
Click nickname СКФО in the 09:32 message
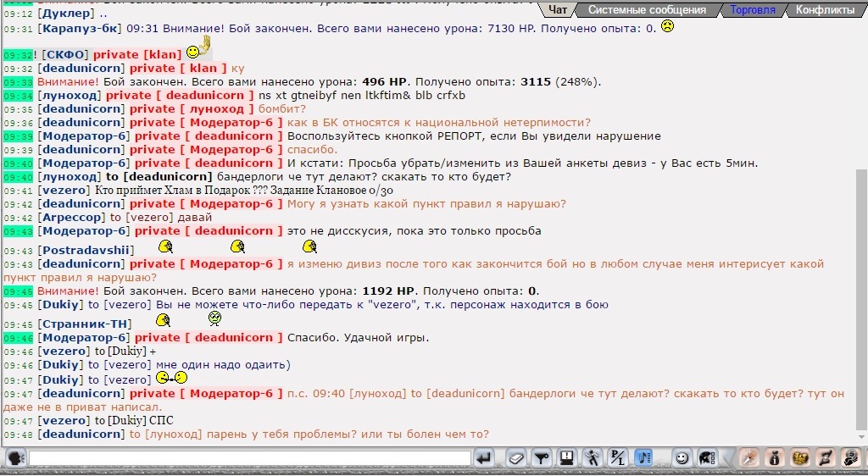tap(64, 55)
